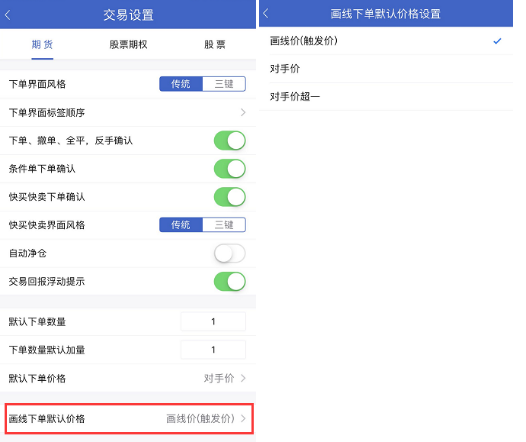526x442 pixels.
Task: Turn off 快买快卖下单确认 switch
Action: pyautogui.click(x=230, y=197)
